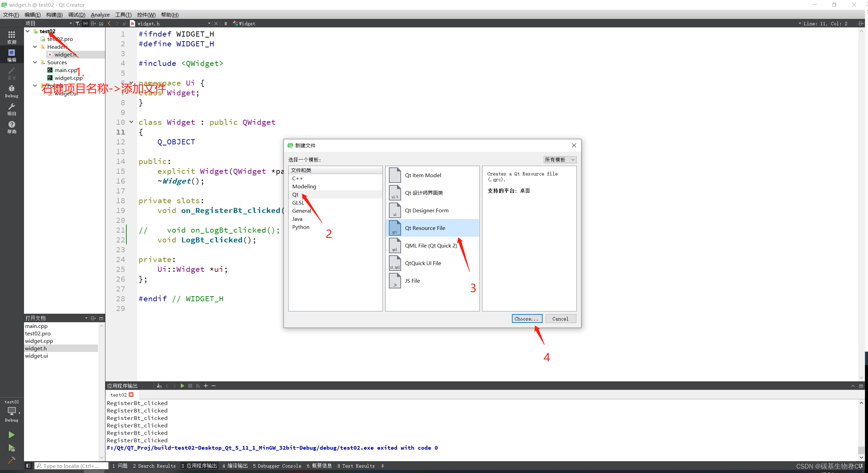Click the Choose button in dialog
This screenshot has height=473, width=868.
pos(525,318)
